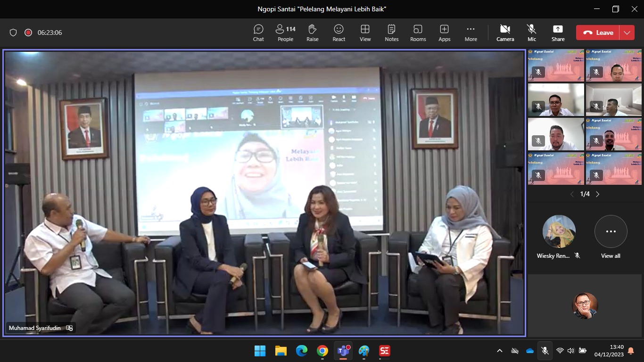The width and height of the screenshot is (644, 362).
Task: Toggle the taskbar microphone mute icon
Action: point(545,351)
